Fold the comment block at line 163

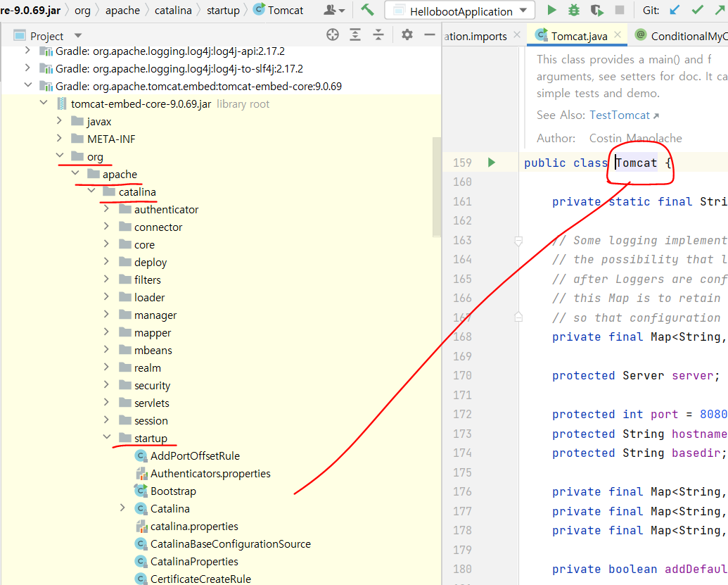coord(518,241)
